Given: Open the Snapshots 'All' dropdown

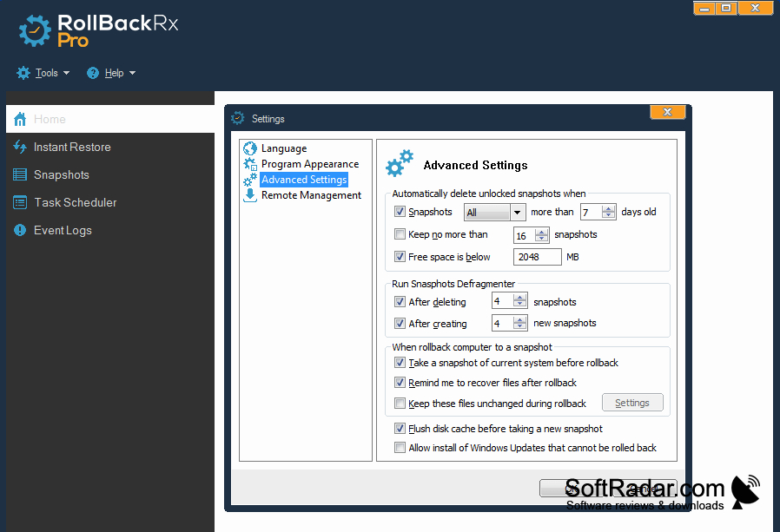Looking at the screenshot, I should coord(494,213).
